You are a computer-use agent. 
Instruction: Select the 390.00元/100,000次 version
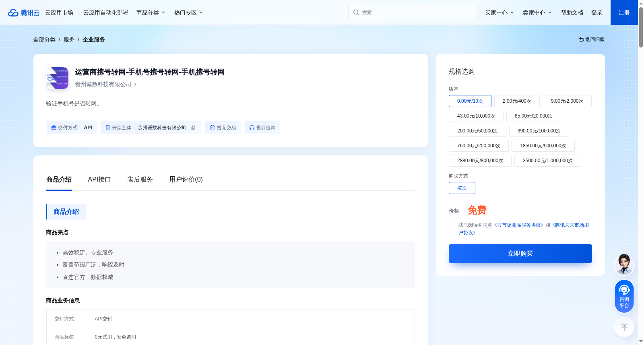click(x=539, y=131)
